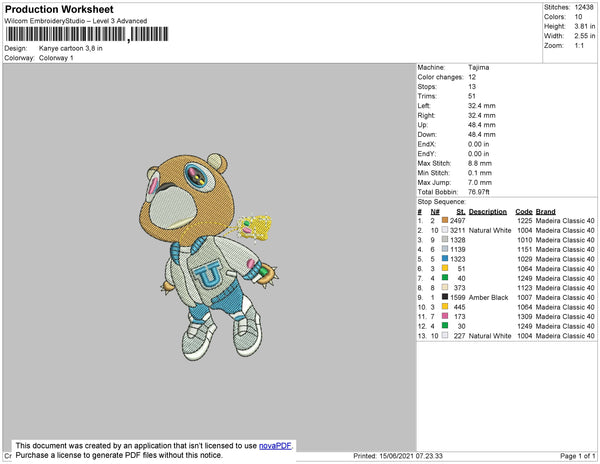Click the pink swatch in stop 11
Image resolution: width=600 pixels, height=464 pixels.
[445, 316]
